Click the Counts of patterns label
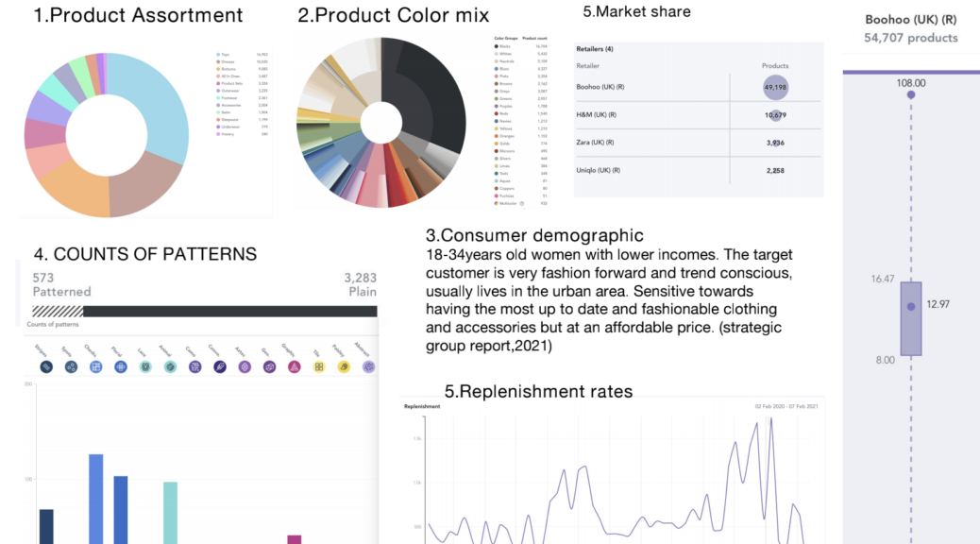 pos(53,325)
